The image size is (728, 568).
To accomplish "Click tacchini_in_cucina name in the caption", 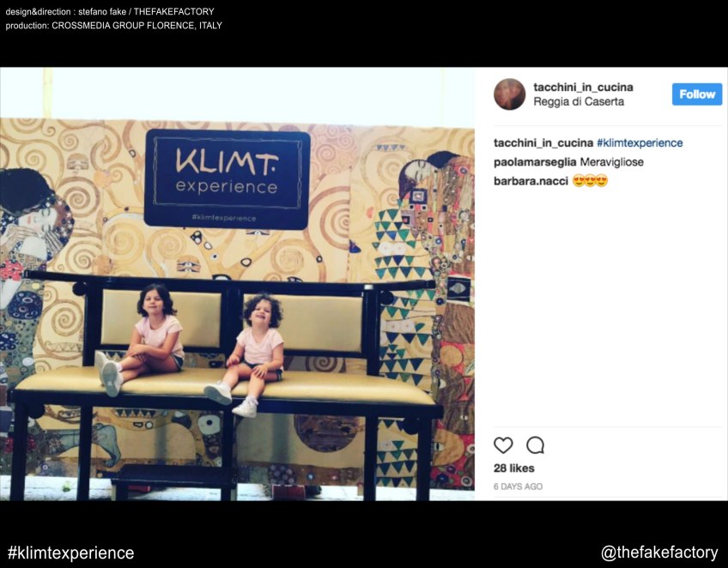I will pos(543,143).
